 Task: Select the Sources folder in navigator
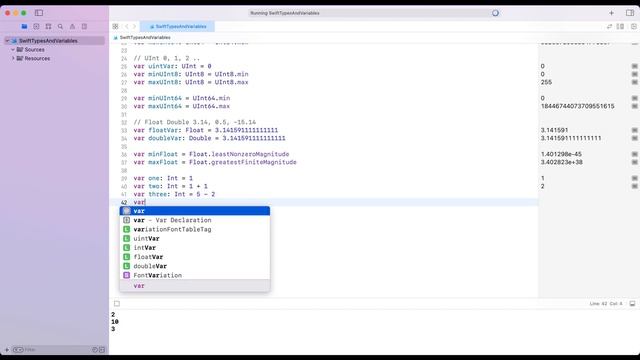pyautogui.click(x=34, y=50)
